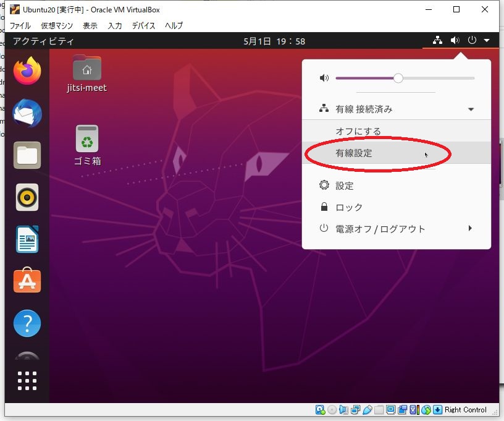Click the VirtualBox display status icon
This screenshot has width=504, height=421.
[390, 410]
